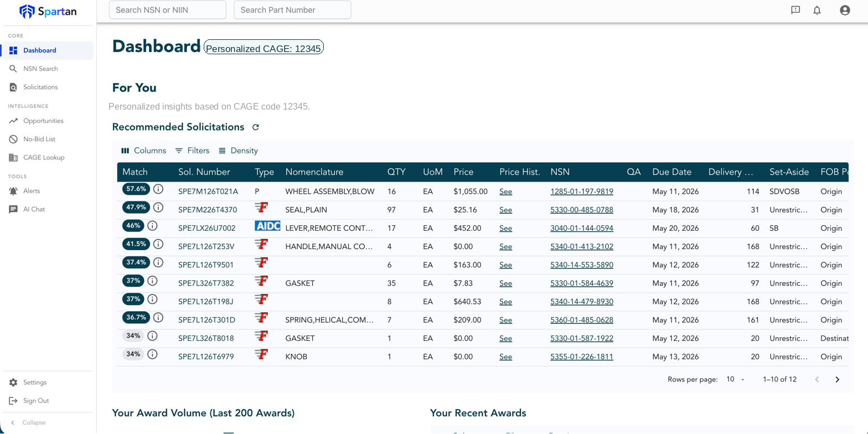Open AI Chat in sidebar
Image resolution: width=868 pixels, height=434 pixels.
pyautogui.click(x=48, y=209)
